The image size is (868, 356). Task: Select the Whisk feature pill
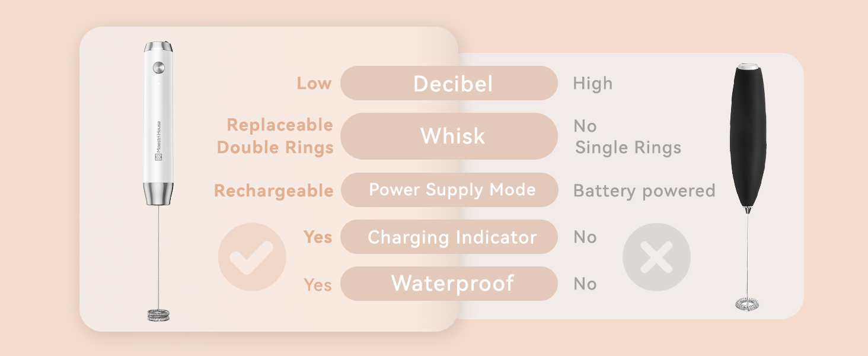tap(449, 136)
